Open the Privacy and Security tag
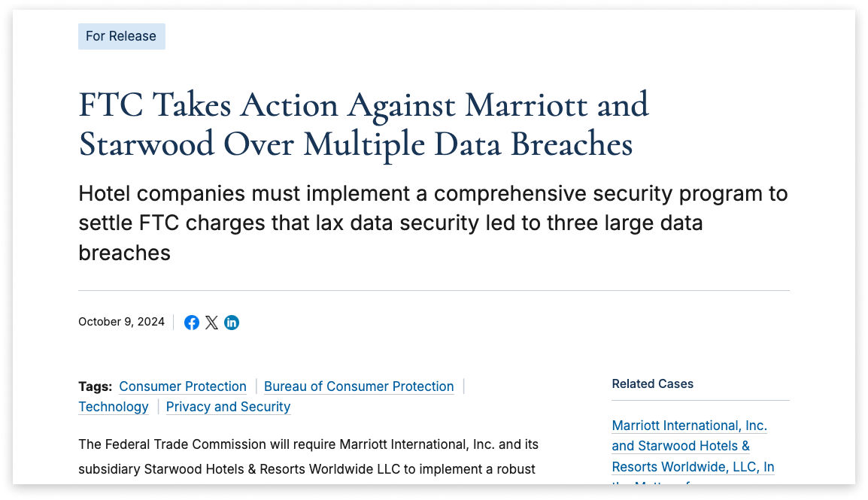Viewport: 868px width, 500px height. pyautogui.click(x=228, y=407)
